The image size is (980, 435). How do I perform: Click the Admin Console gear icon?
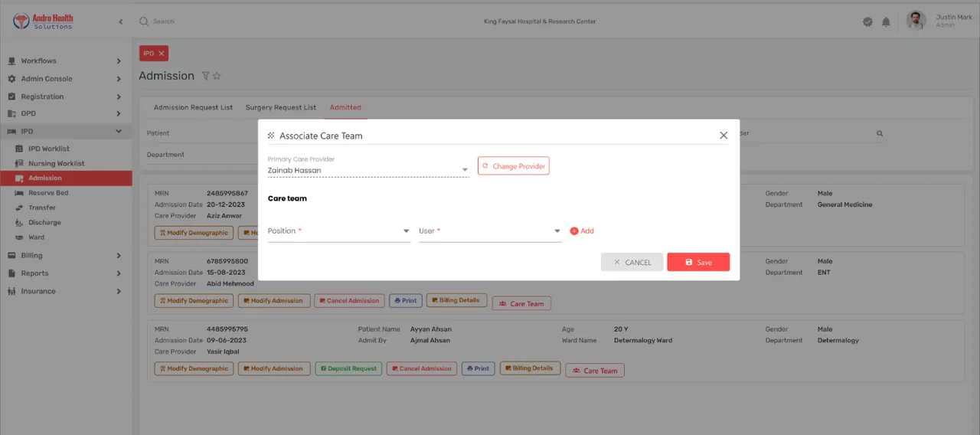point(11,79)
